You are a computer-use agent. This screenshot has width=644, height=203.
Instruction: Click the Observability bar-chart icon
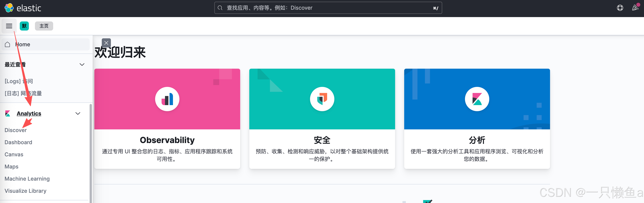click(167, 99)
